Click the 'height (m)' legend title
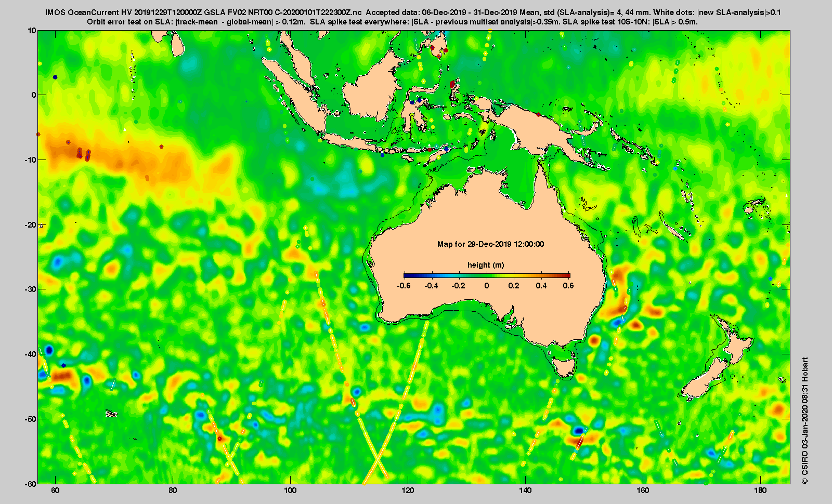832x504 pixels. click(486, 265)
